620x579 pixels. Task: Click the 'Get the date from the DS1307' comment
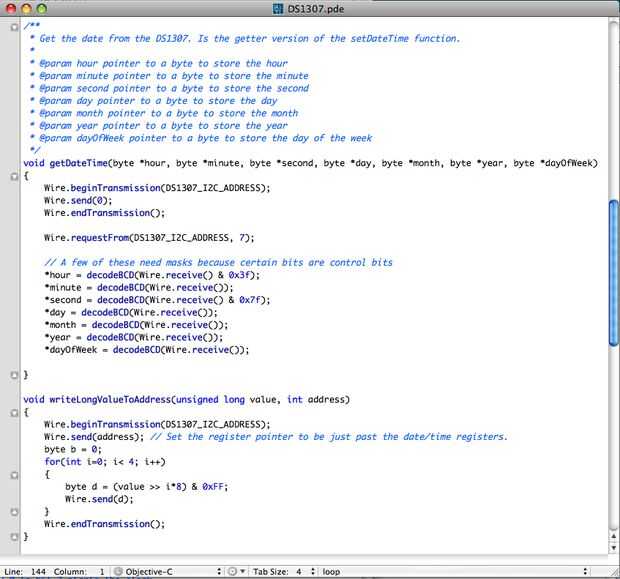pos(250,38)
